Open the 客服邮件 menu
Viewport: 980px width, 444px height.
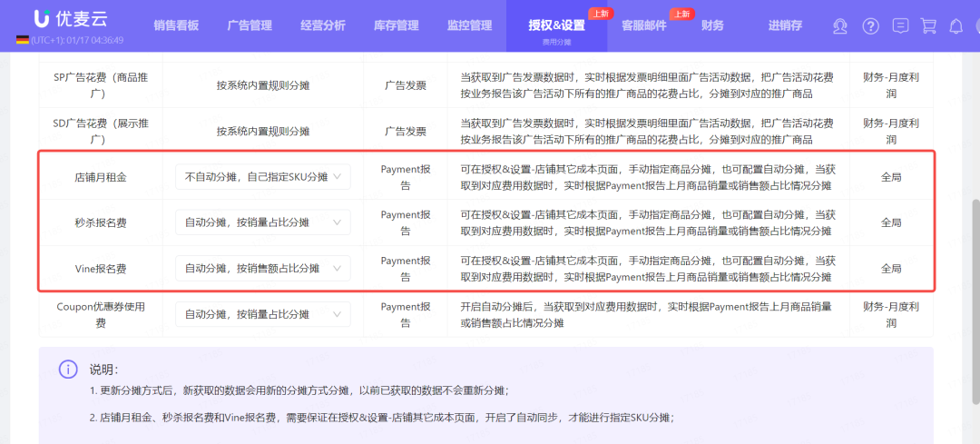click(x=643, y=25)
